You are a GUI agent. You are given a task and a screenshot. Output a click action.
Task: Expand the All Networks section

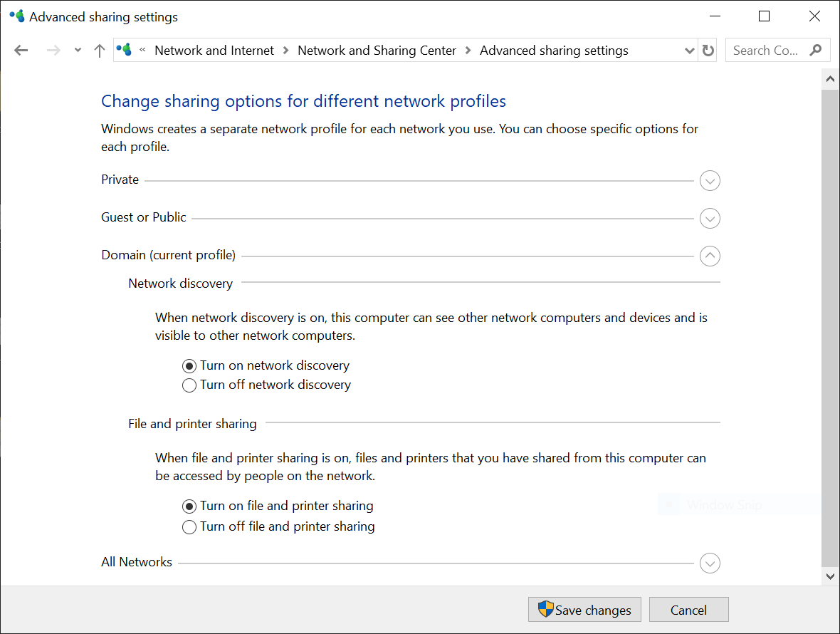[709, 563]
